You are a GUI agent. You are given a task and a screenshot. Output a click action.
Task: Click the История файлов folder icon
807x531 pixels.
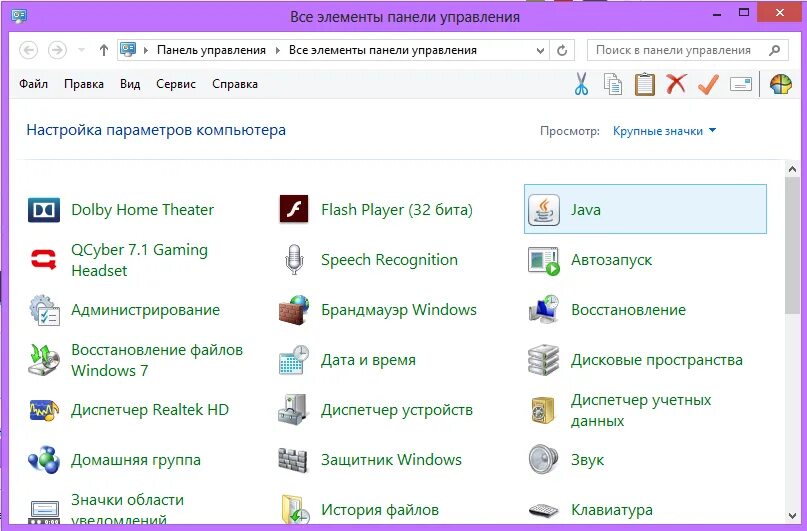[x=295, y=509]
